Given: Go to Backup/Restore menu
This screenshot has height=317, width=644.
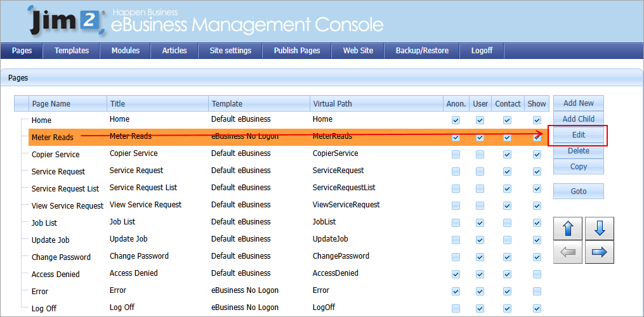Looking at the screenshot, I should click(422, 51).
